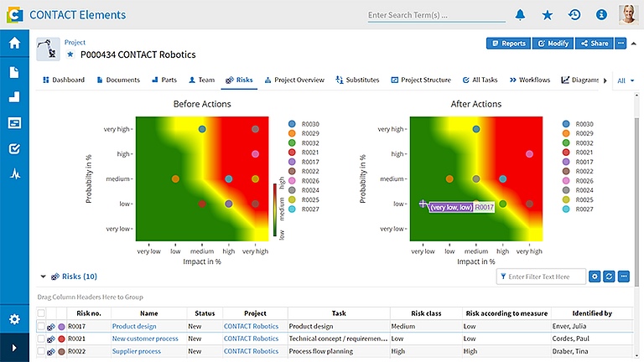Switch to the Diagrams tab
Image resolution: width=644 pixels, height=362 pixels.
(579, 80)
